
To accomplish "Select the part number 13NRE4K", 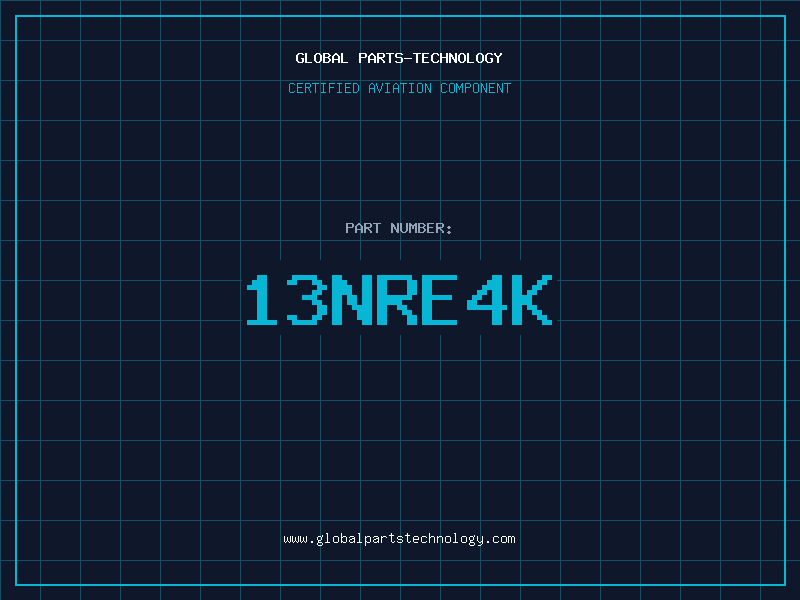I will [x=399, y=299].
